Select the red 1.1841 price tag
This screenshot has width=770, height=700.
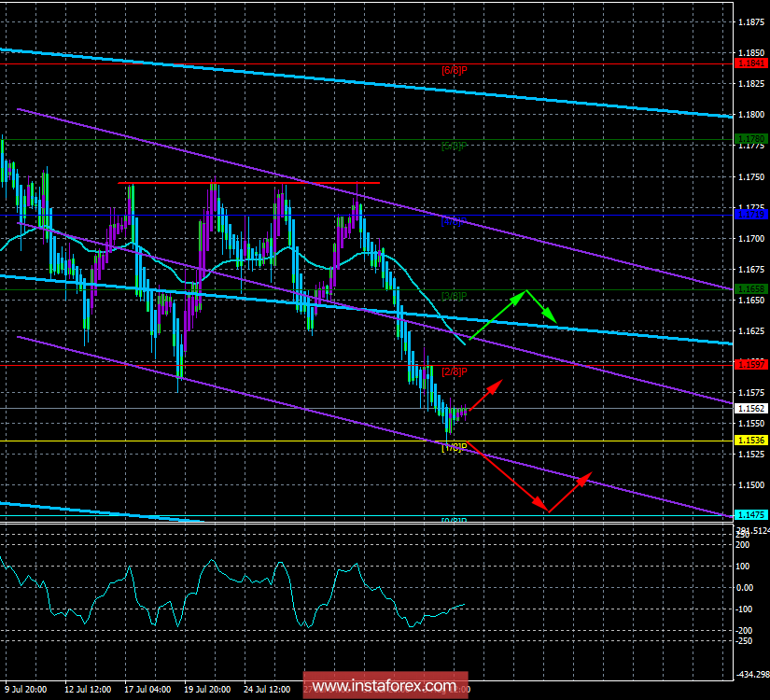(x=750, y=63)
